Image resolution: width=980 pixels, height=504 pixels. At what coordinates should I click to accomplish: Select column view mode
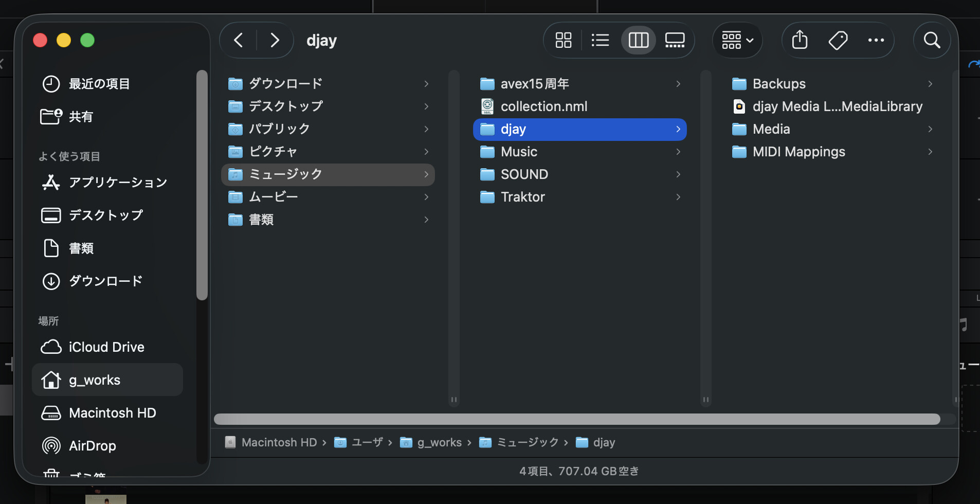point(638,40)
